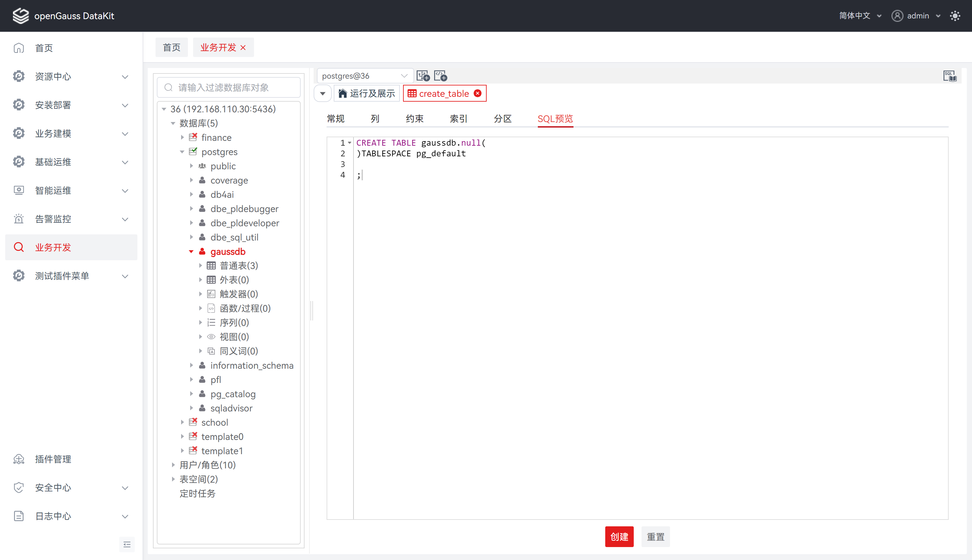Click the new SQL terminal icon

pos(440,76)
